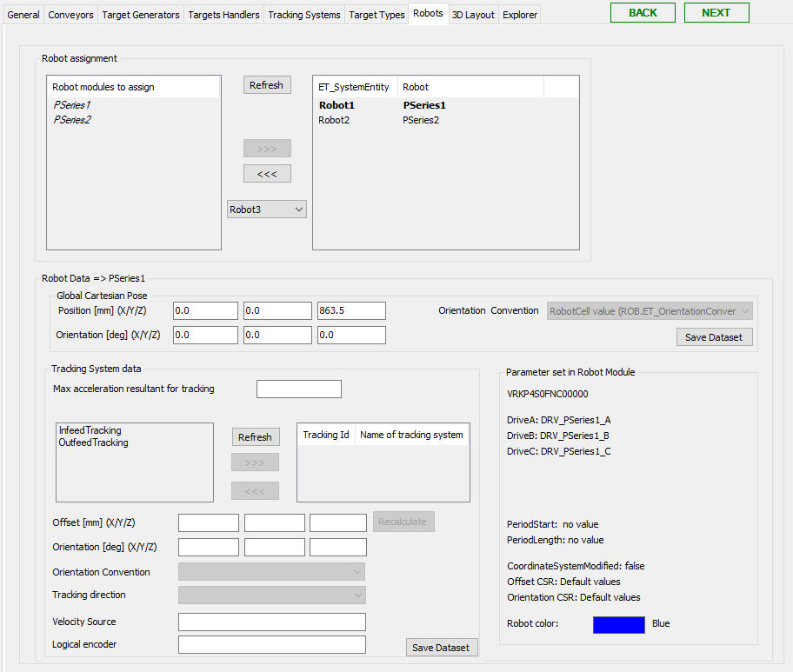Select OutfeedTracking in the tracking list
The height and width of the screenshot is (672, 793).
(93, 442)
